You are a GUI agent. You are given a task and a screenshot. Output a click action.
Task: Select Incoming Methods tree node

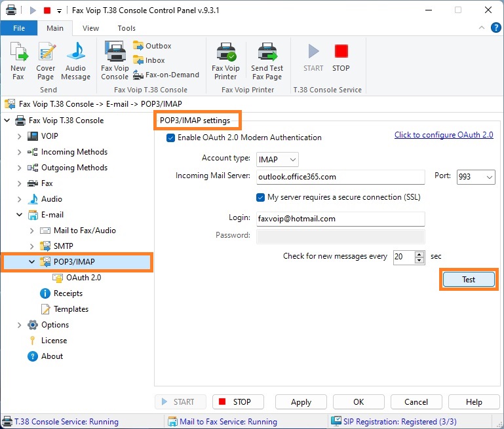[x=74, y=152]
